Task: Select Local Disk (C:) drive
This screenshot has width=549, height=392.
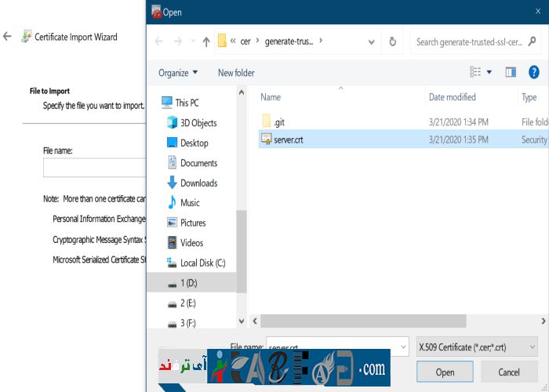Action: coord(202,263)
